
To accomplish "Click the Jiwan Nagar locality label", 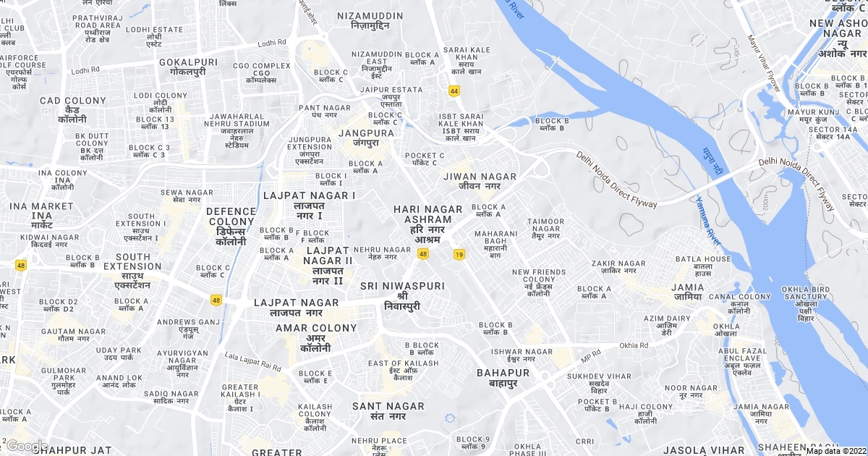I will pyautogui.click(x=480, y=181).
